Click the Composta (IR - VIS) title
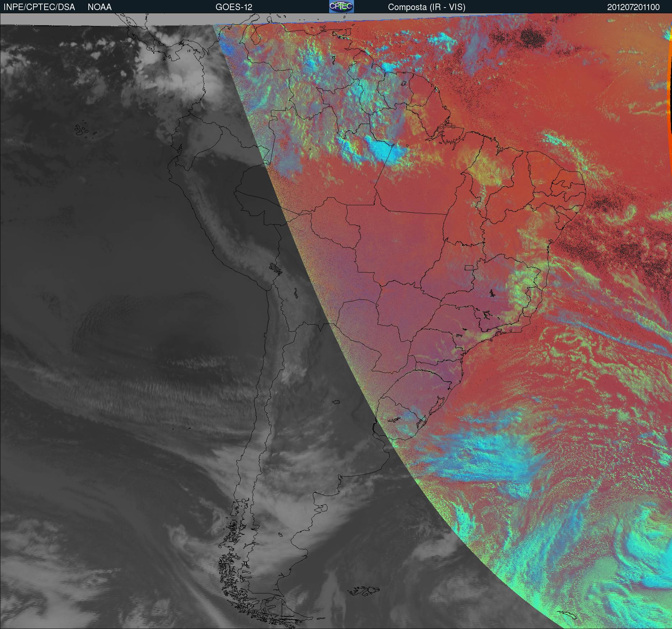This screenshot has height=629, width=672. tap(427, 7)
